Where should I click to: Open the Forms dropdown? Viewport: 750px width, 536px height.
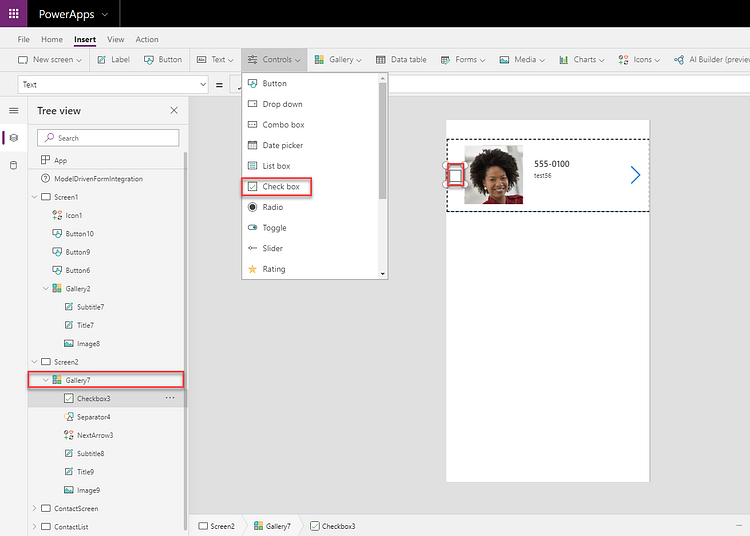[x=463, y=60]
